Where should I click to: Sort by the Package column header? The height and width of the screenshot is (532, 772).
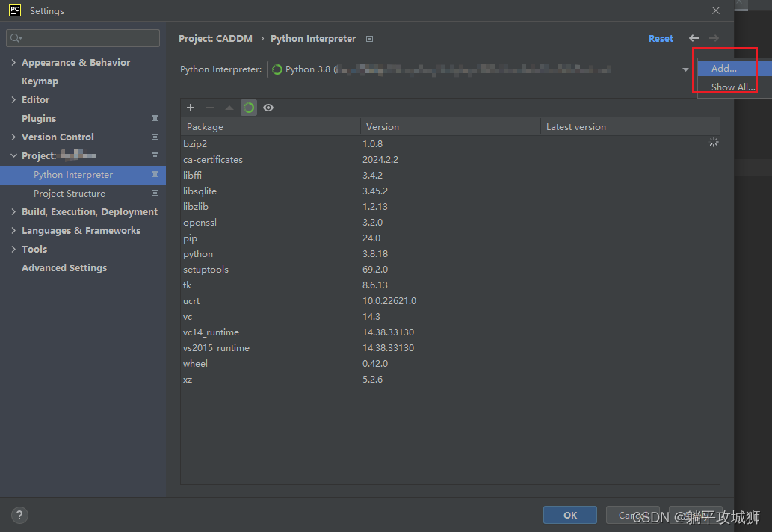pyautogui.click(x=271, y=126)
